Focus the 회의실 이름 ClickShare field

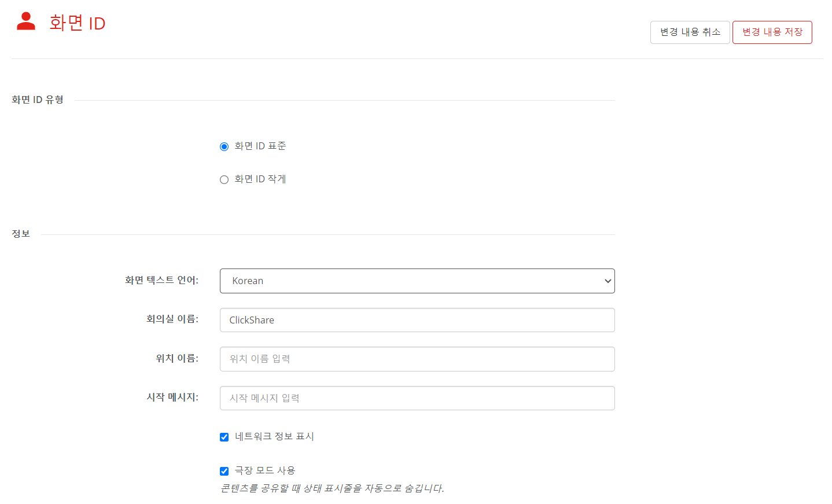pos(417,320)
